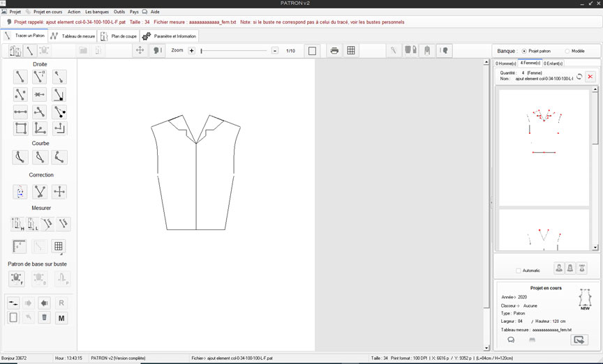Select the rectangle tool under Droite

pos(20,128)
